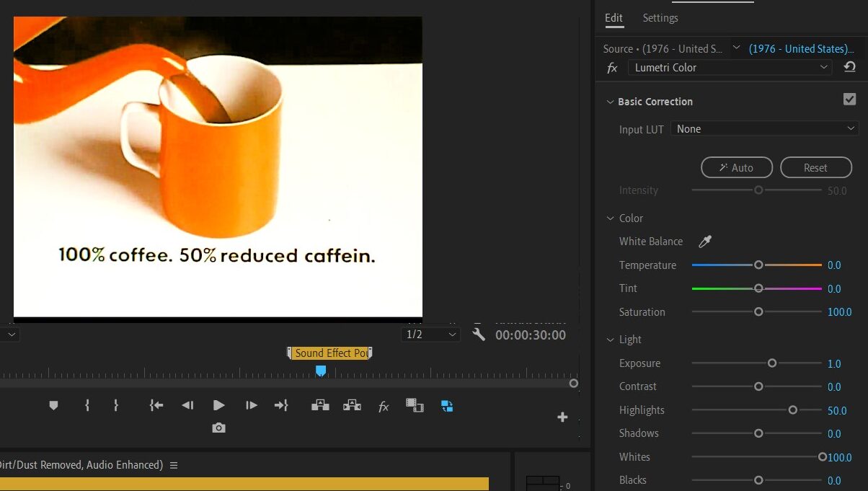868x491 pixels.
Task: Open the button editor plus icon
Action: click(x=562, y=417)
